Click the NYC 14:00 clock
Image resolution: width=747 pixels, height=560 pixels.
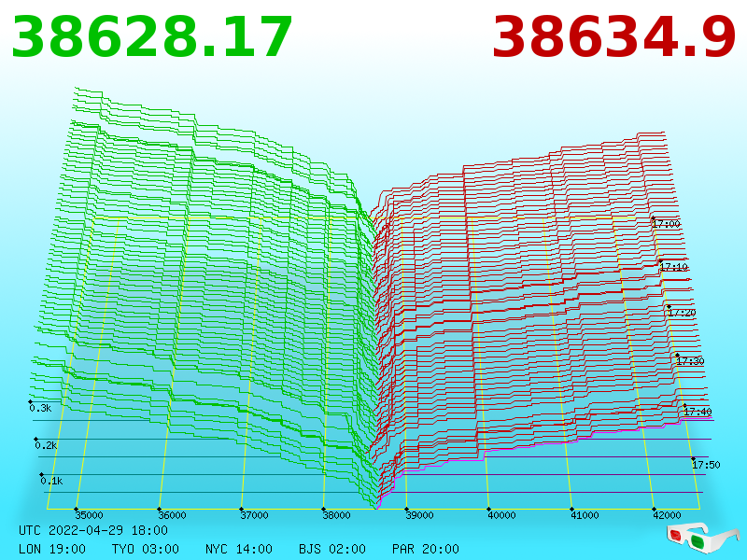click(239, 549)
